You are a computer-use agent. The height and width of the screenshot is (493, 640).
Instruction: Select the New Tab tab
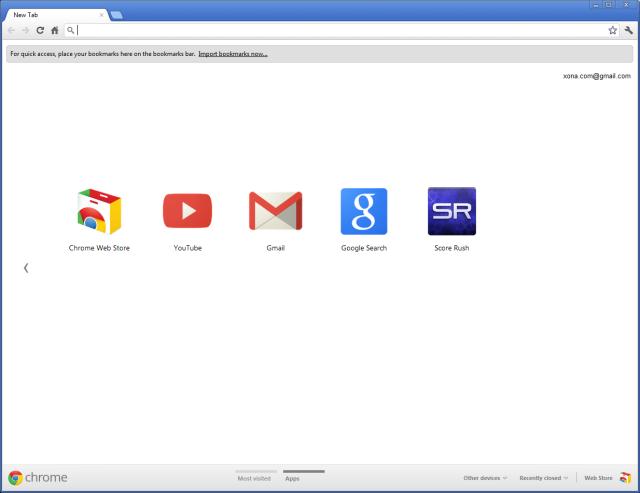pos(56,15)
